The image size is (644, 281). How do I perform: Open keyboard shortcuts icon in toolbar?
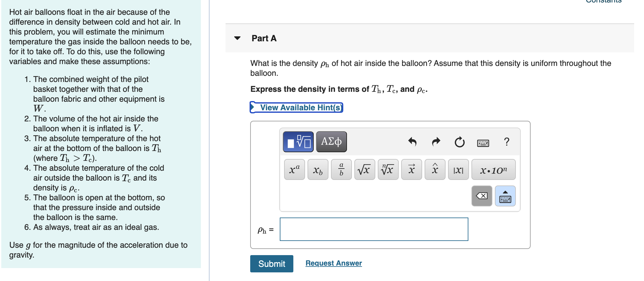(483, 143)
